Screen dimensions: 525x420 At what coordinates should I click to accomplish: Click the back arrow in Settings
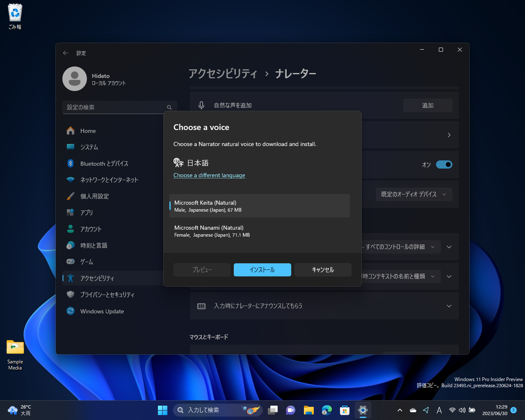tap(65, 53)
